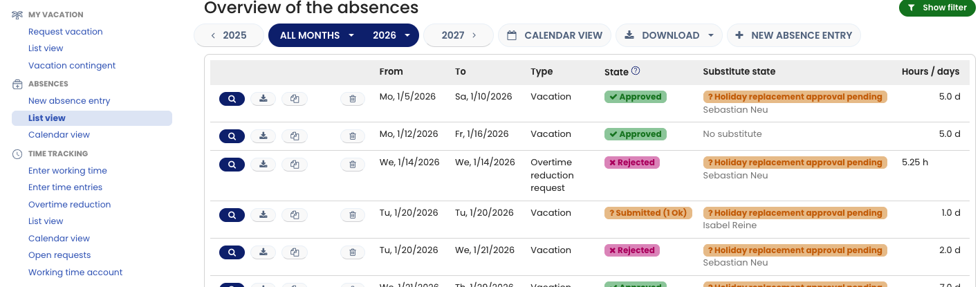
Task: Open the All Months dropdown
Action: 317,35
